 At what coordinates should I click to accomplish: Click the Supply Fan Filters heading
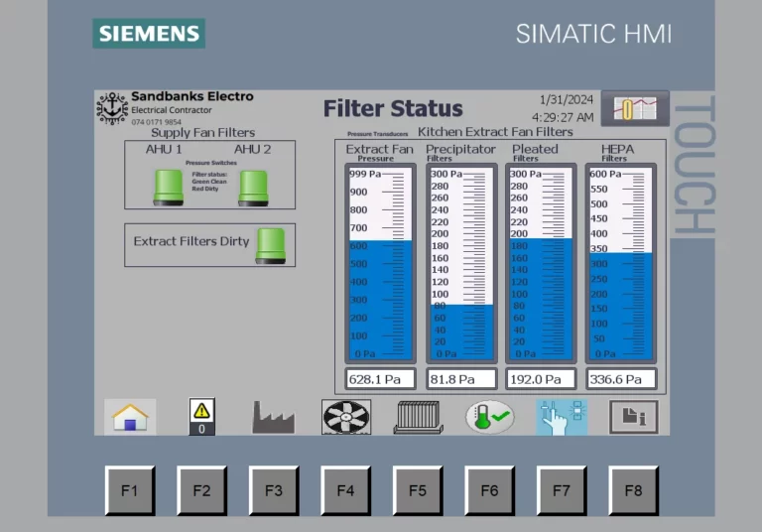[202, 133]
